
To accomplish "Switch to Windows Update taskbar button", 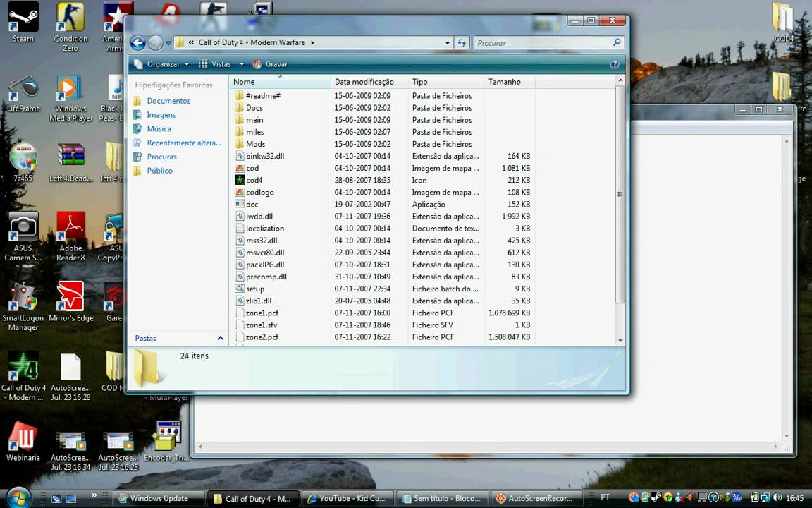I will 159,498.
